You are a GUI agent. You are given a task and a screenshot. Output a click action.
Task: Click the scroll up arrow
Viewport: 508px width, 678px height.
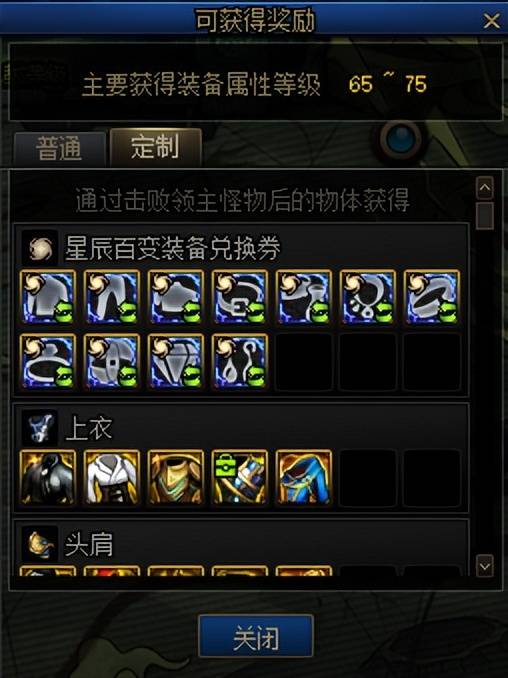[x=485, y=188]
